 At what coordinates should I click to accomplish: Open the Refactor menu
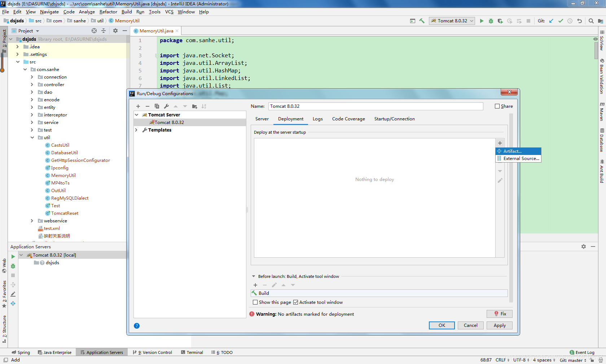(108, 12)
